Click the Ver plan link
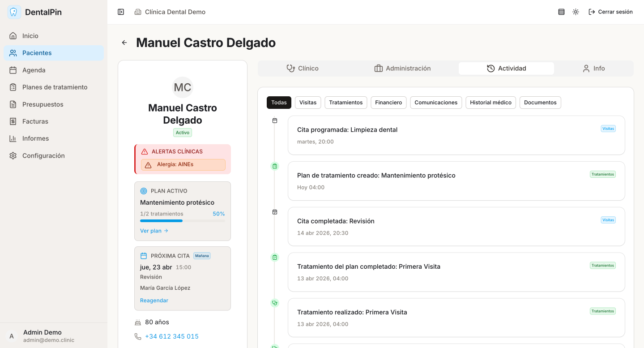The width and height of the screenshot is (644, 348). pyautogui.click(x=154, y=231)
